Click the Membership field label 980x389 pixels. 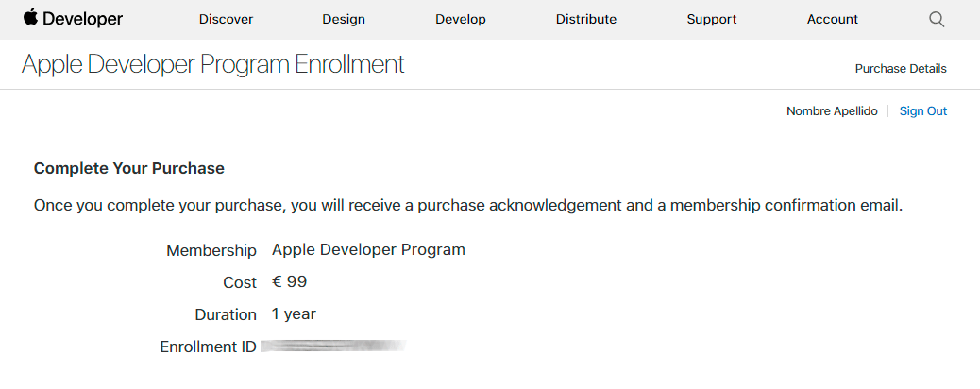211,251
